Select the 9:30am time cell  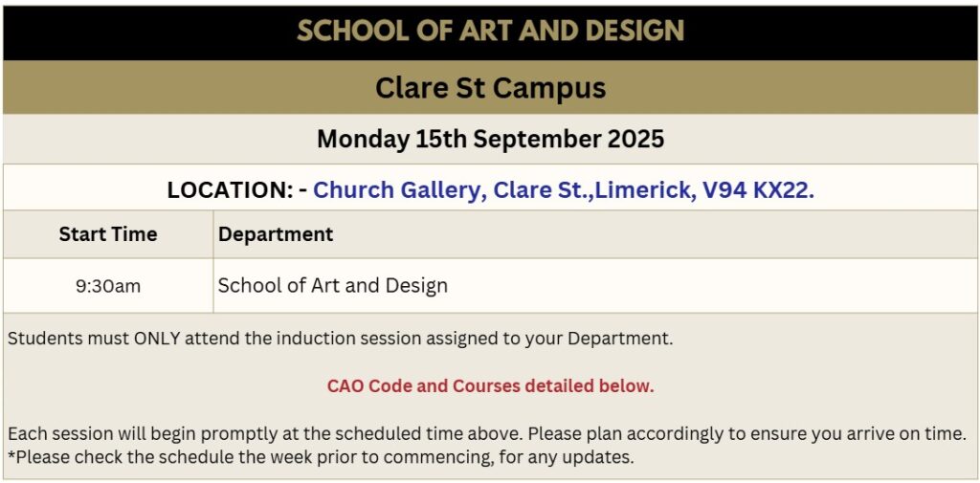tap(108, 286)
